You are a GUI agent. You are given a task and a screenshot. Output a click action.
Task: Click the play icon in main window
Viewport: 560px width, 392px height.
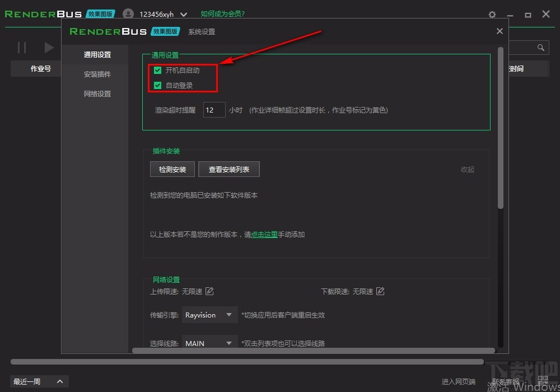[49, 48]
